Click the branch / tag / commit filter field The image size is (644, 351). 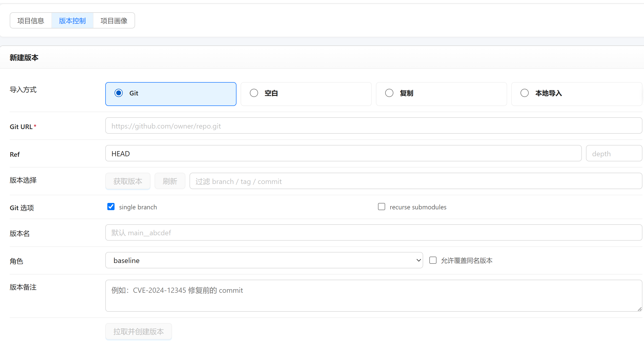[416, 181]
